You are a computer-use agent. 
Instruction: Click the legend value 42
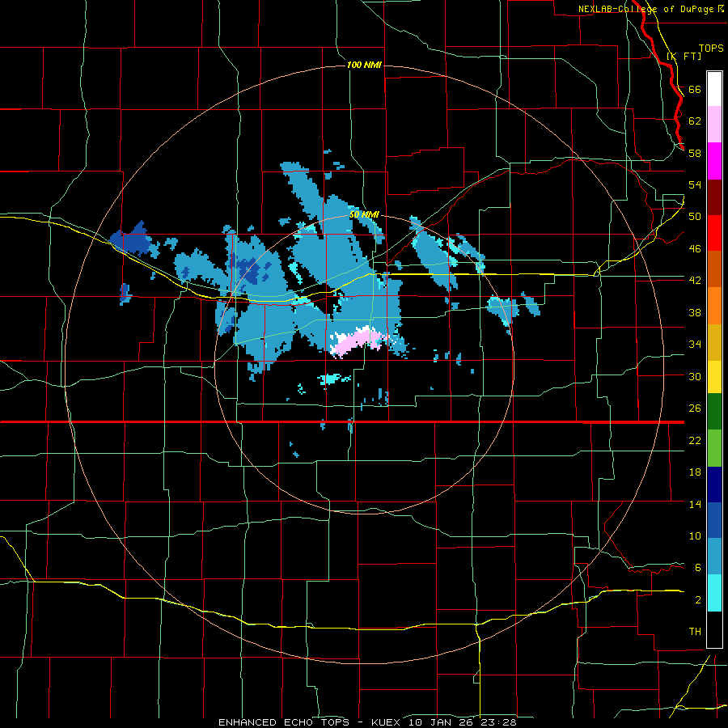695,280
